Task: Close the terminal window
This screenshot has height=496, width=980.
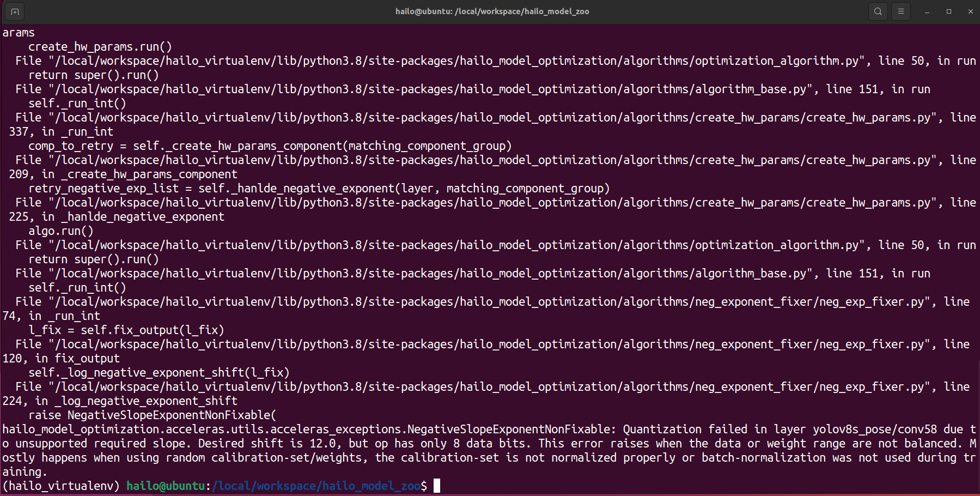Action: [970, 11]
